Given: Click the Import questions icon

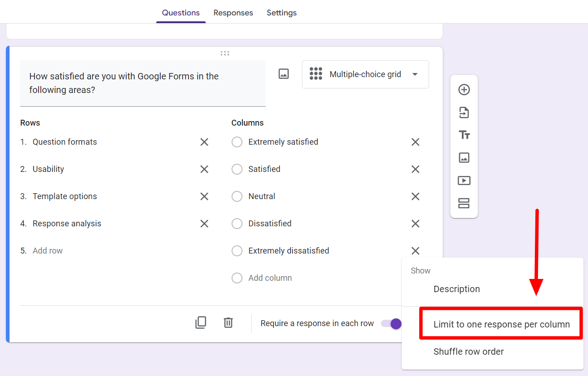Looking at the screenshot, I should point(464,112).
